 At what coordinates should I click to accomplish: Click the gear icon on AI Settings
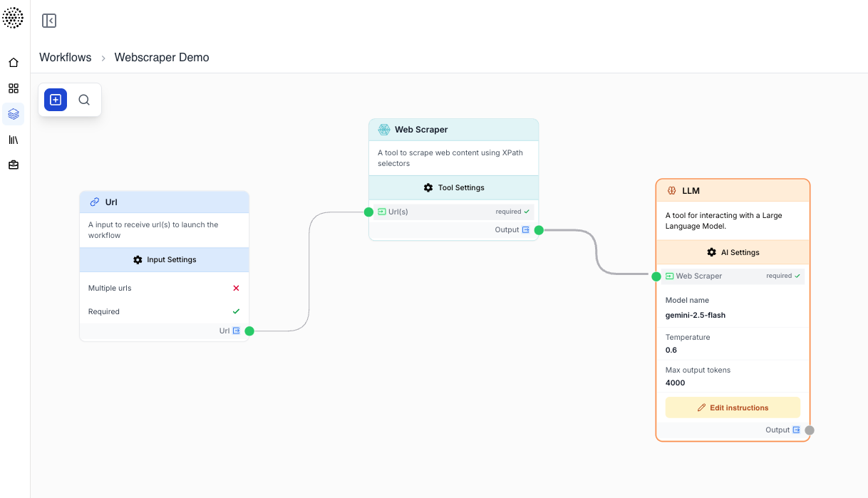pos(711,251)
